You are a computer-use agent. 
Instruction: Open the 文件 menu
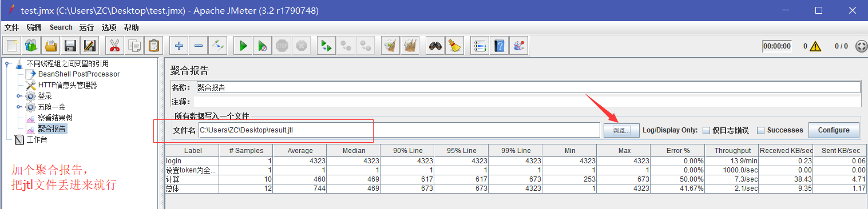point(11,27)
